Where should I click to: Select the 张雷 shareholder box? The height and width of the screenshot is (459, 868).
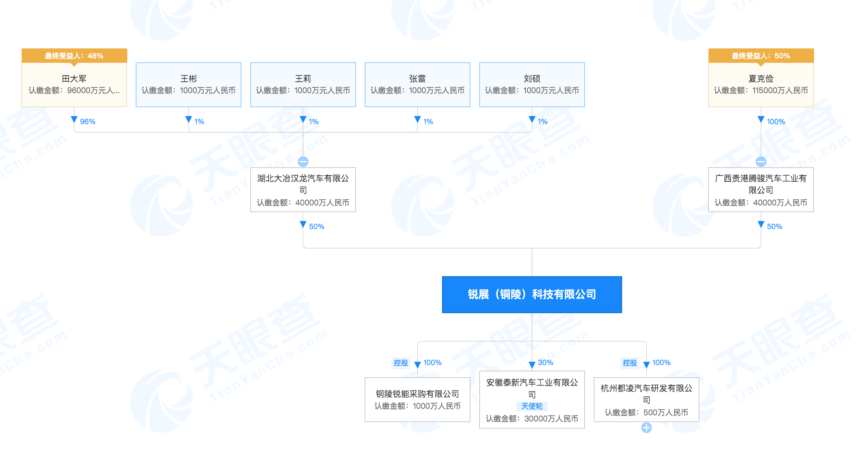[417, 85]
